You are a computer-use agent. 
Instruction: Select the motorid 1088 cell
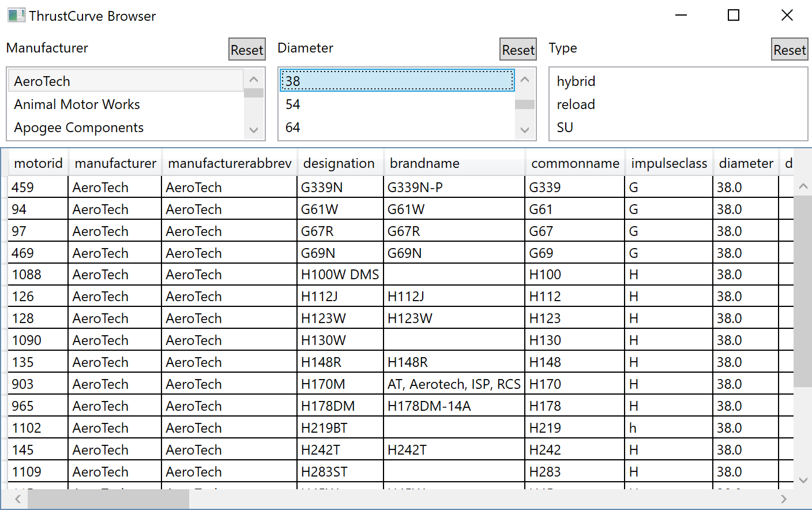coord(38,275)
